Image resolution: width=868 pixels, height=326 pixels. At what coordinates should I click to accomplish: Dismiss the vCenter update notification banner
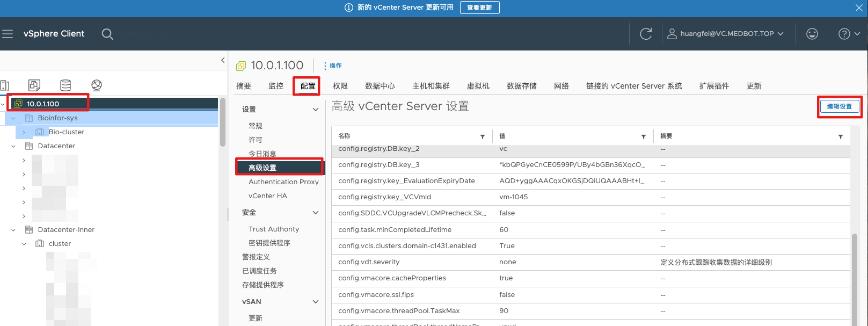859,8
